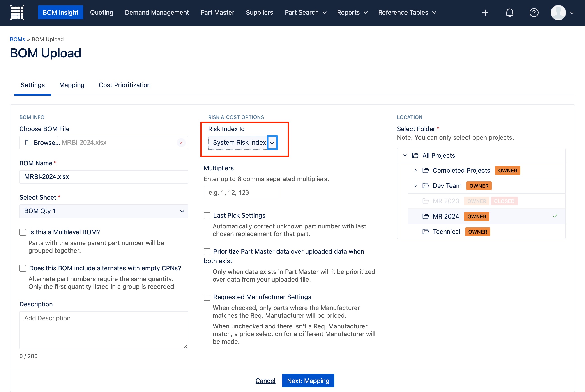Enable Prioritize Part Master data checkbox
The height and width of the screenshot is (392, 585).
tap(207, 251)
